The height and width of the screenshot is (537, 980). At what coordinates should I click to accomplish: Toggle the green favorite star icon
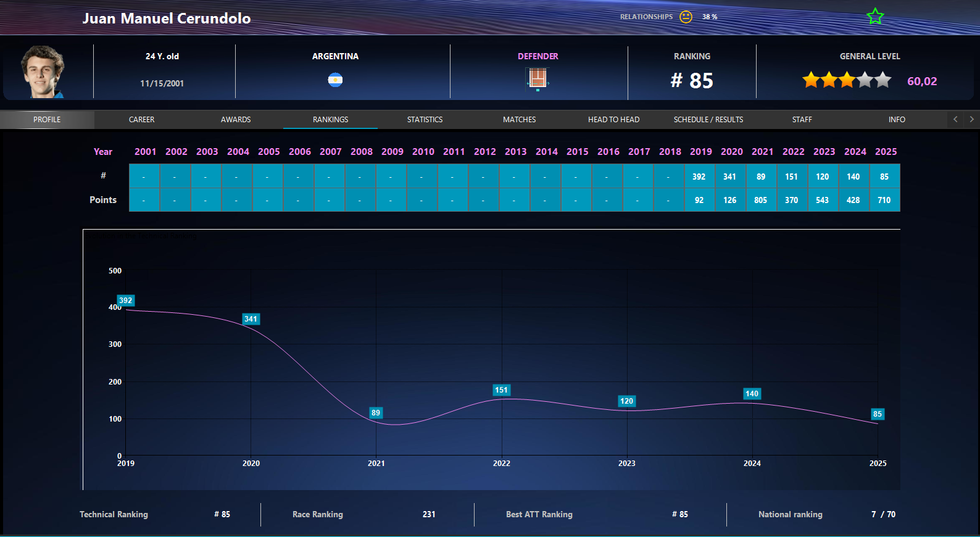click(x=875, y=17)
